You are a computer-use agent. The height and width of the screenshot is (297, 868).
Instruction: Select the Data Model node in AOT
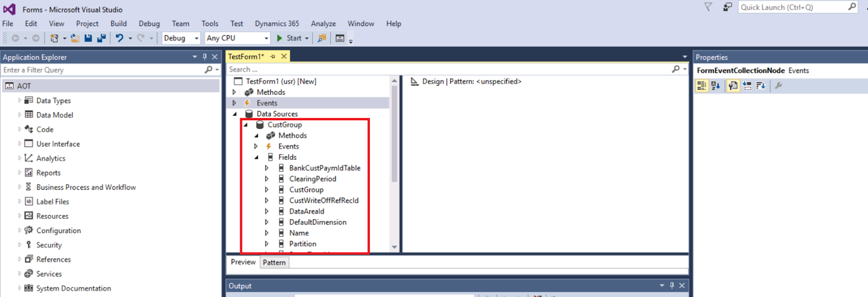[x=54, y=115]
